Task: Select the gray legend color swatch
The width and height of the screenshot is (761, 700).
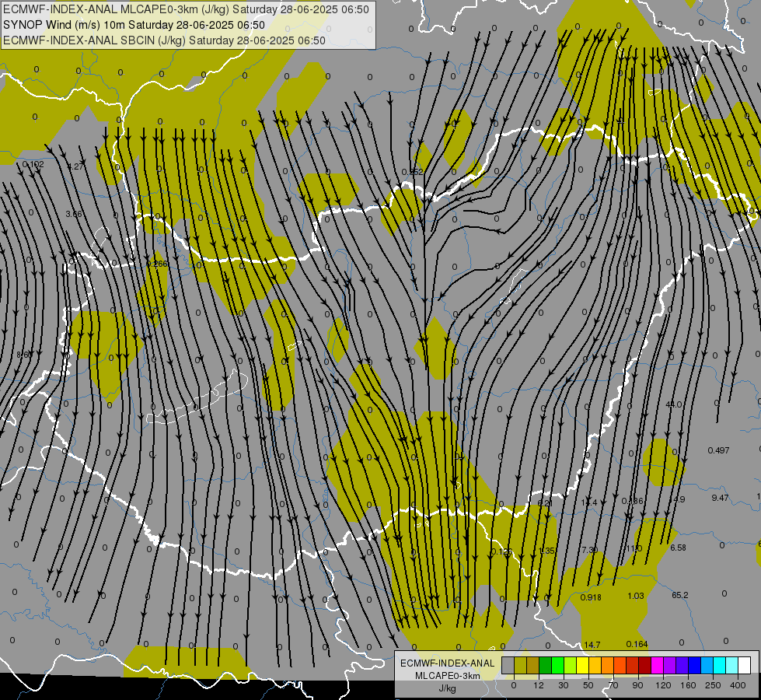Action: pyautogui.click(x=508, y=665)
